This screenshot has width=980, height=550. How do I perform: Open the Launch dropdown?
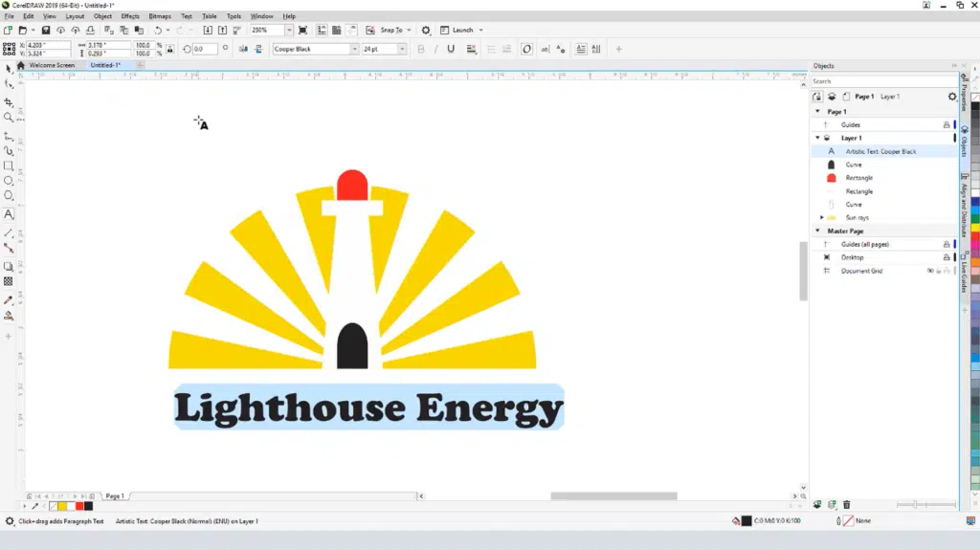click(x=480, y=30)
